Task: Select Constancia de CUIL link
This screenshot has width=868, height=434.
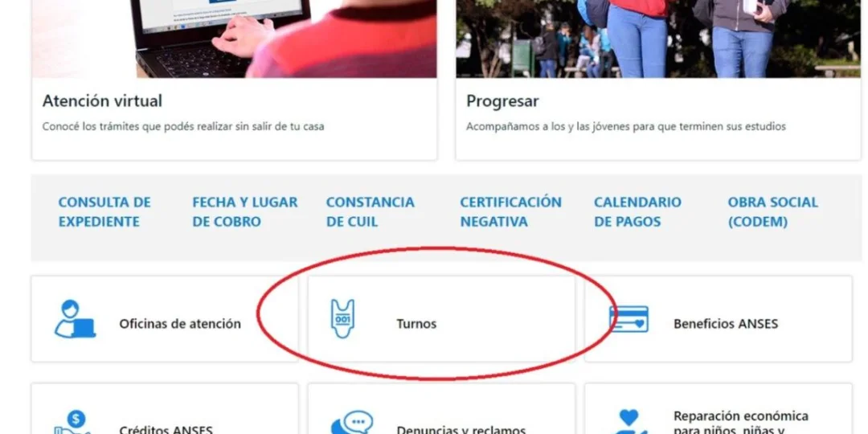Action: click(371, 212)
